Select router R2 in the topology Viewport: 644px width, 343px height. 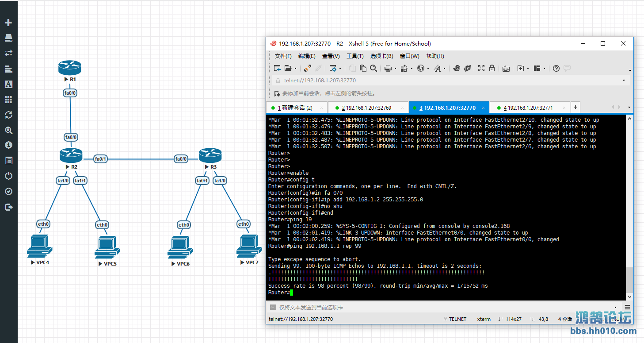point(71,155)
